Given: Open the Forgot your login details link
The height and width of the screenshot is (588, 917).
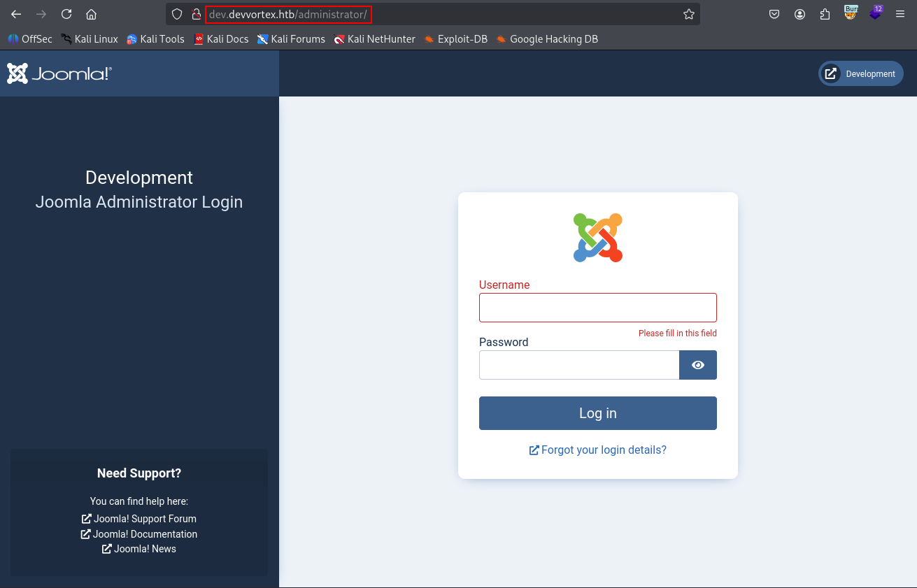Looking at the screenshot, I should pyautogui.click(x=598, y=450).
